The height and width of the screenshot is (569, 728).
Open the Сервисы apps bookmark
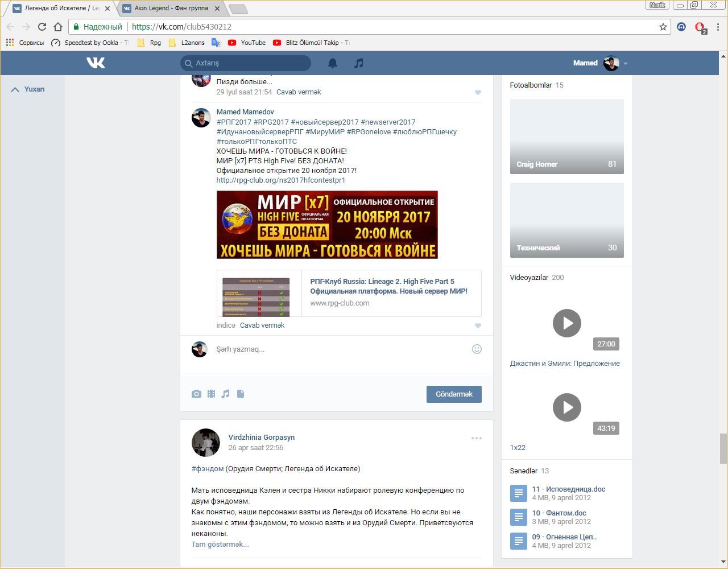[x=25, y=43]
